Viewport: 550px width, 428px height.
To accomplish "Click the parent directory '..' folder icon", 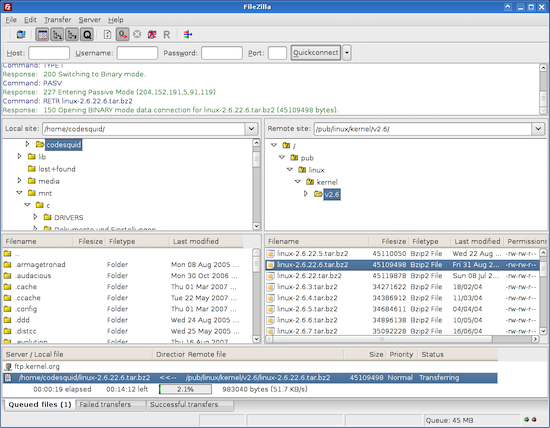I will click(x=7, y=254).
